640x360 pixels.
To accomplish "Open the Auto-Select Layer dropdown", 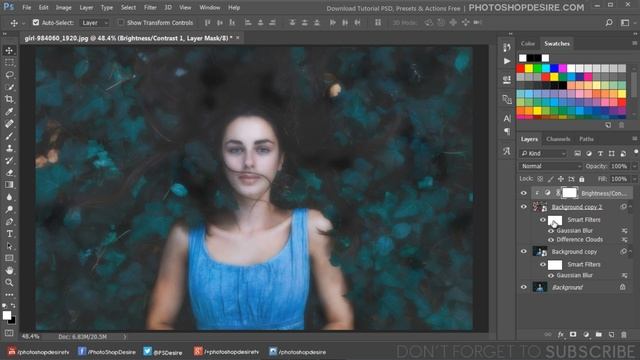I will click(94, 22).
